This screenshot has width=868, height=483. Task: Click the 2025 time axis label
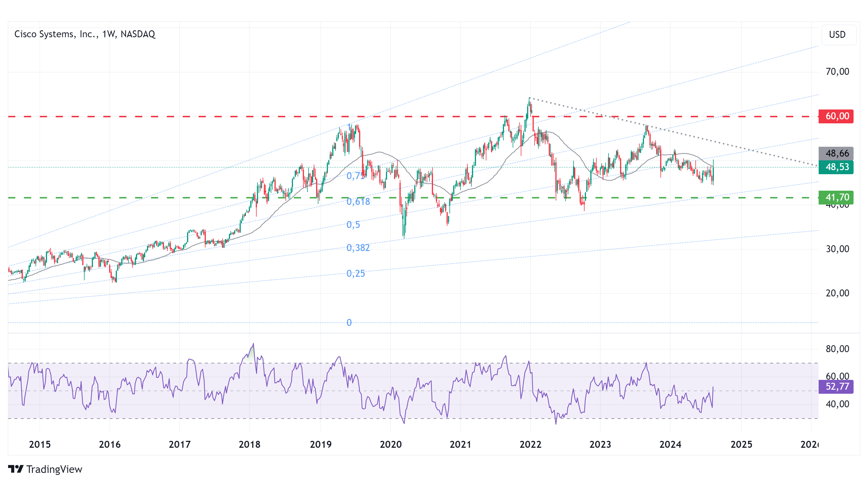(x=741, y=445)
